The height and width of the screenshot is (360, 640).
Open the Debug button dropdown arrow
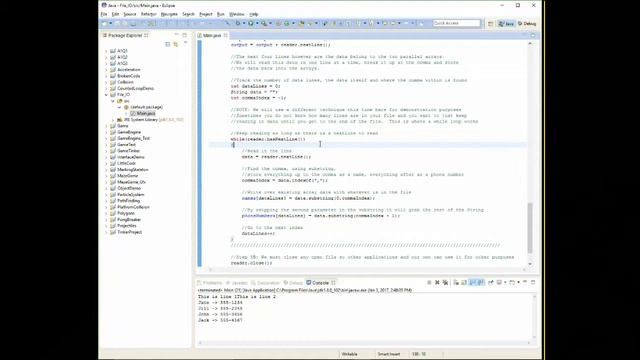coord(244,23)
